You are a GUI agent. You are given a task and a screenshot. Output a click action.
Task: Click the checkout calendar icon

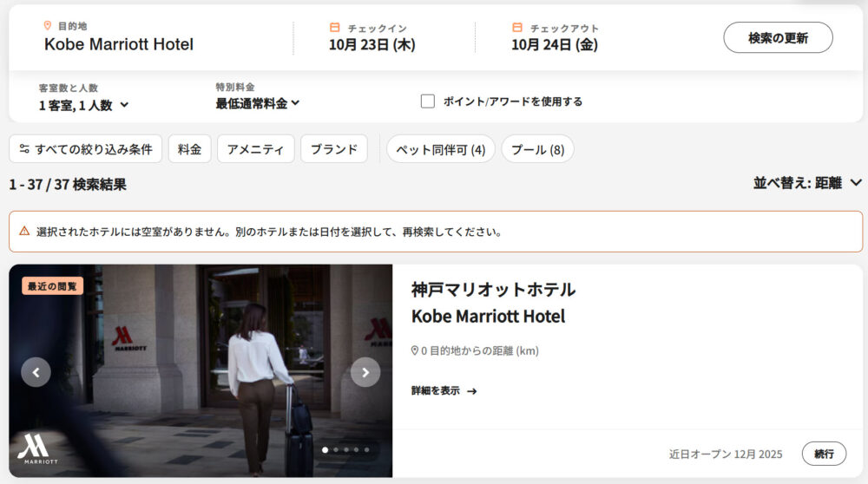tap(517, 28)
